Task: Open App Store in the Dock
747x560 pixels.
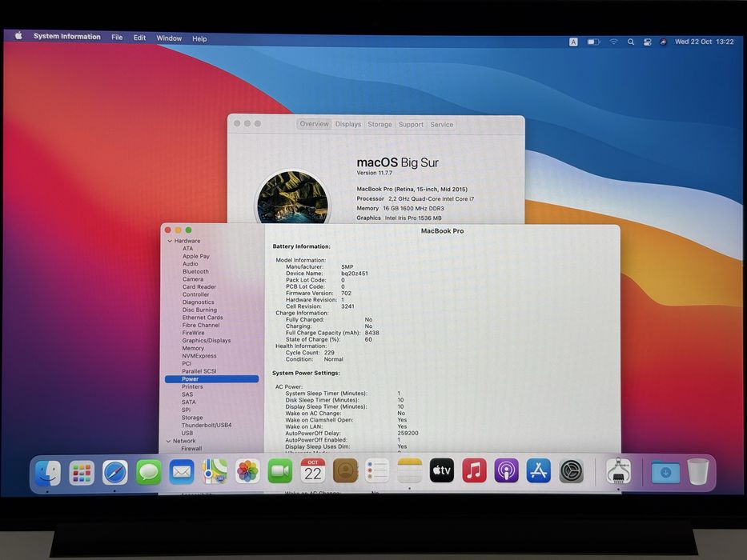Action: coord(539,470)
